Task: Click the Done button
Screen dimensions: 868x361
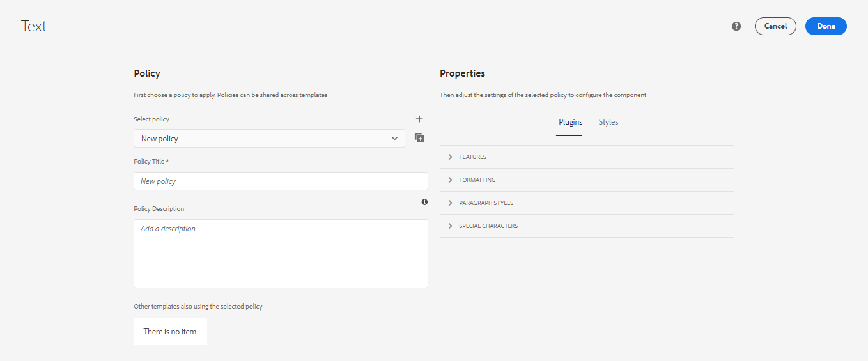Action: [826, 26]
